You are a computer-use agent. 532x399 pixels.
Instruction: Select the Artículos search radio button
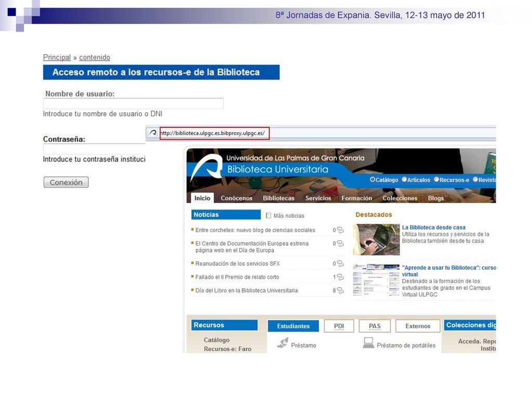pyautogui.click(x=404, y=179)
